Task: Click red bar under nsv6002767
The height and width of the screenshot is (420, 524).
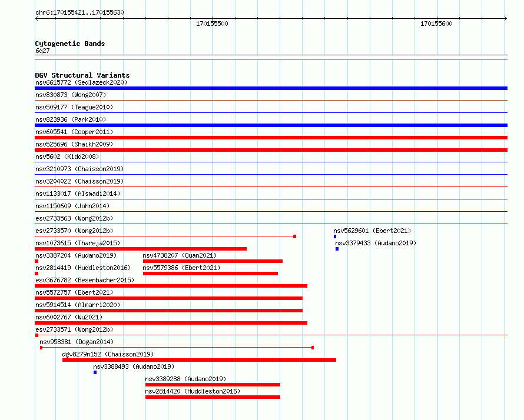Action: [171, 323]
